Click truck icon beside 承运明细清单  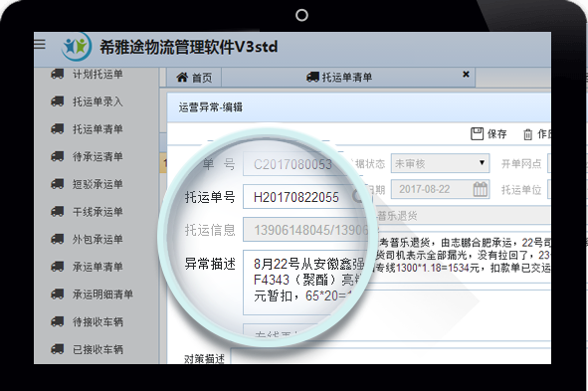click(58, 294)
